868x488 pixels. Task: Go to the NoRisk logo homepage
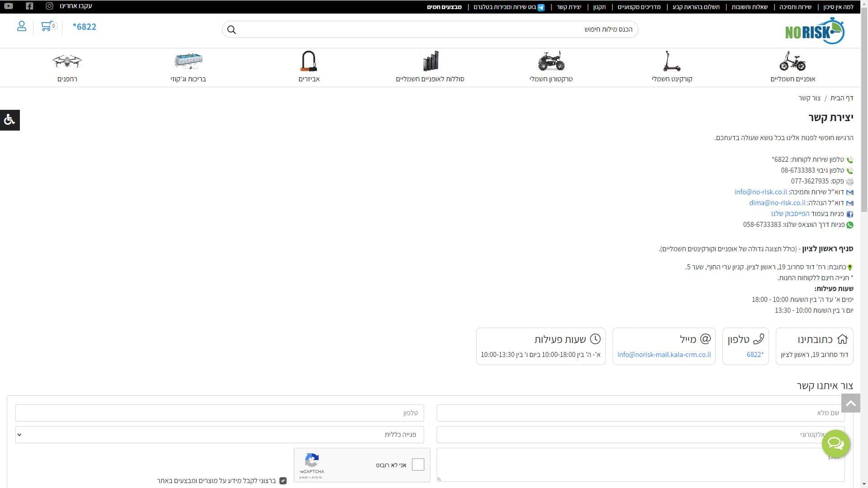[815, 31]
